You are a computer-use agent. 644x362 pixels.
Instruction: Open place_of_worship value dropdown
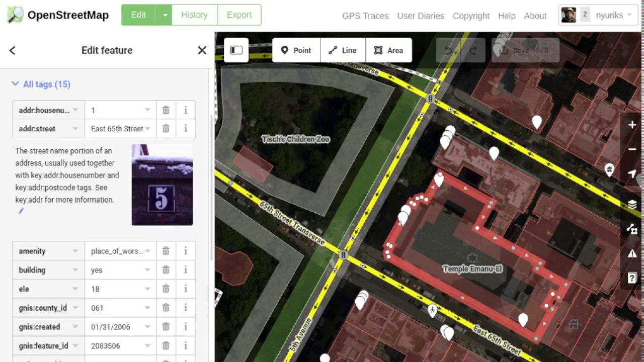147,251
